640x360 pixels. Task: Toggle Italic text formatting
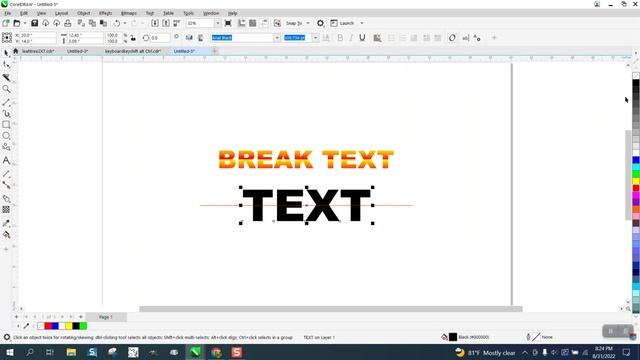pyautogui.click(x=351, y=38)
